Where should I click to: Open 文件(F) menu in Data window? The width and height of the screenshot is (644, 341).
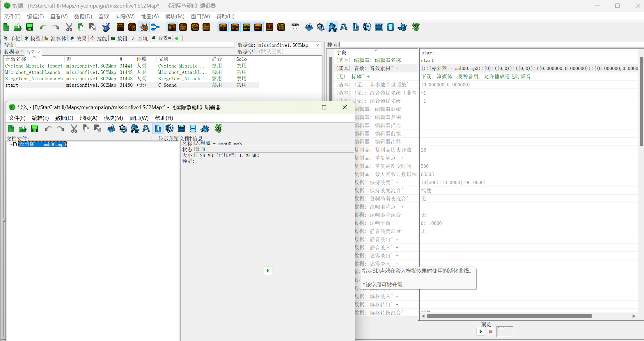click(x=12, y=17)
